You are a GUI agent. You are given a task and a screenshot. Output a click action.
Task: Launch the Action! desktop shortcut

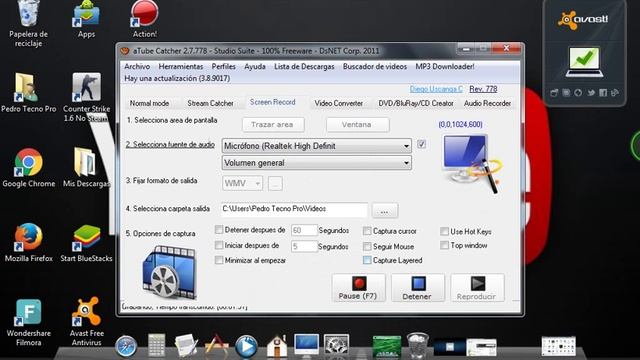click(144, 20)
